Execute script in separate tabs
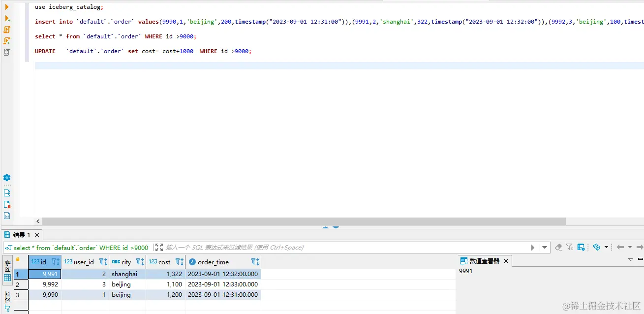The width and height of the screenshot is (644, 314). (x=7, y=41)
